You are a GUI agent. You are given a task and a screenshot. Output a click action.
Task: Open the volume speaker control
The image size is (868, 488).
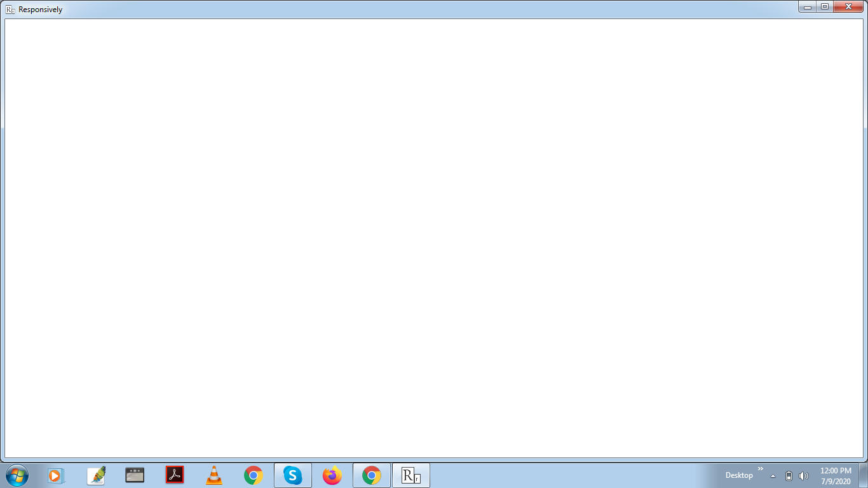(803, 476)
